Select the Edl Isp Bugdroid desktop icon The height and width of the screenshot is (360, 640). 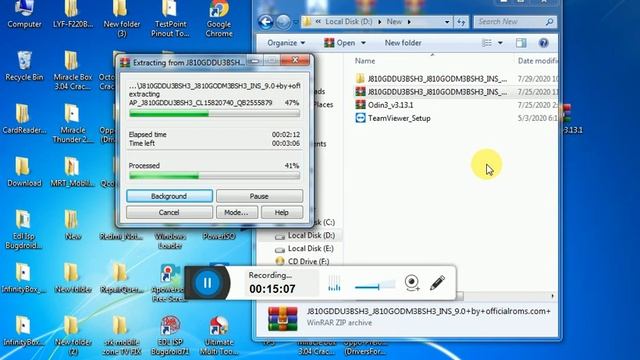(x=24, y=229)
